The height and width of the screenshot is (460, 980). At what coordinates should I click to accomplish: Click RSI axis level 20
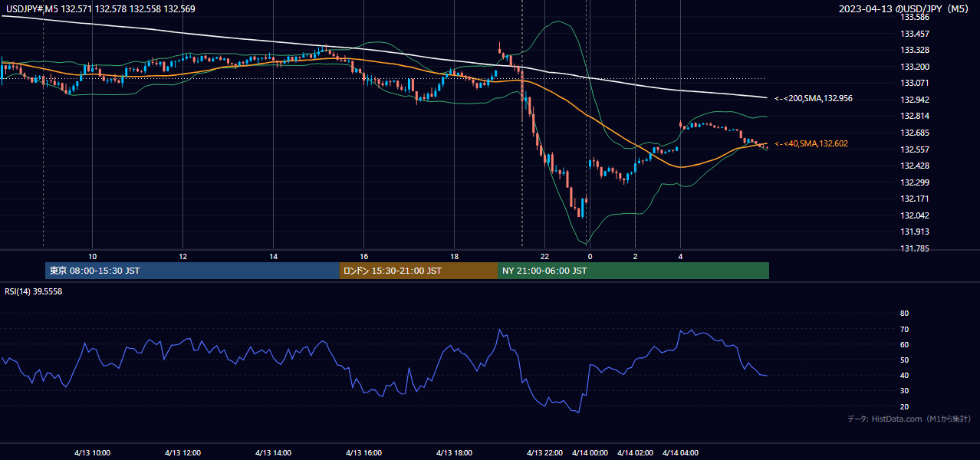905,406
